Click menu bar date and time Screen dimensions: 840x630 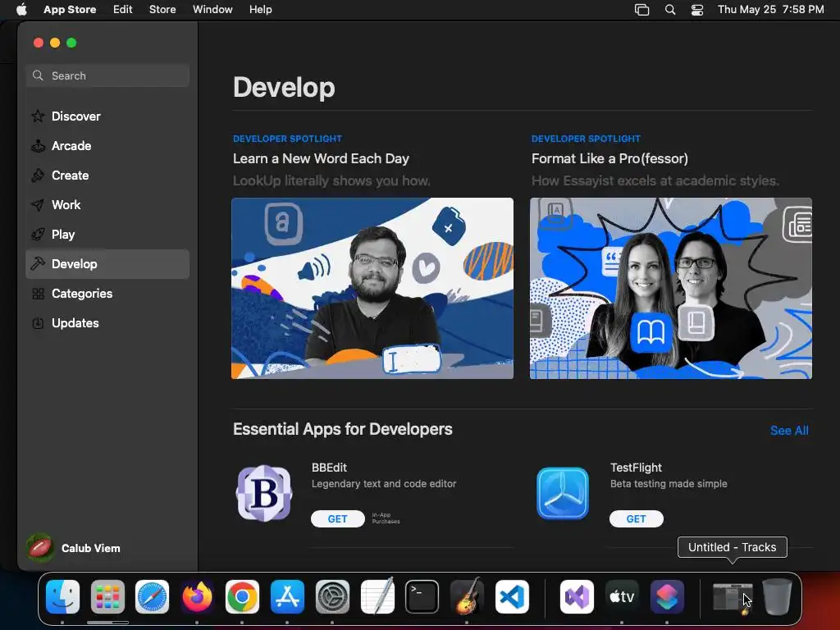click(770, 10)
